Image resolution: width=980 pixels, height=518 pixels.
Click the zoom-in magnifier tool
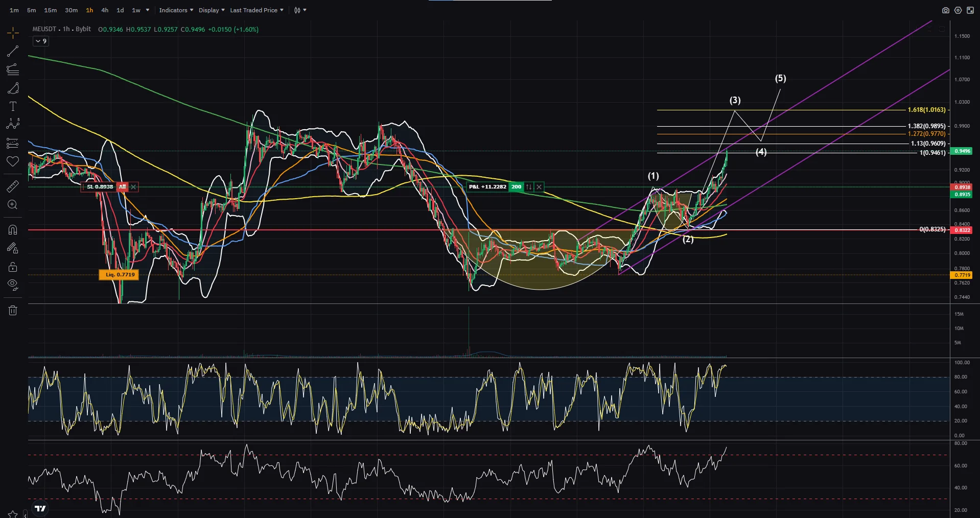[x=13, y=205]
